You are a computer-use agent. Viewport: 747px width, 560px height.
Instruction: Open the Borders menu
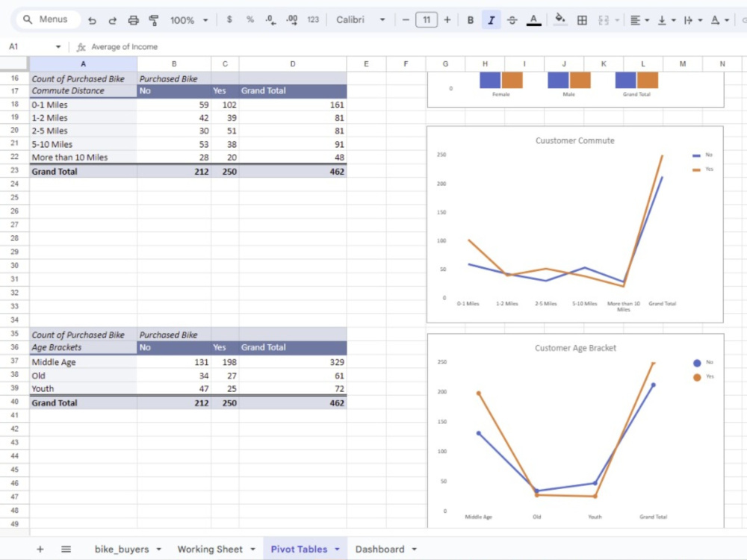[583, 19]
